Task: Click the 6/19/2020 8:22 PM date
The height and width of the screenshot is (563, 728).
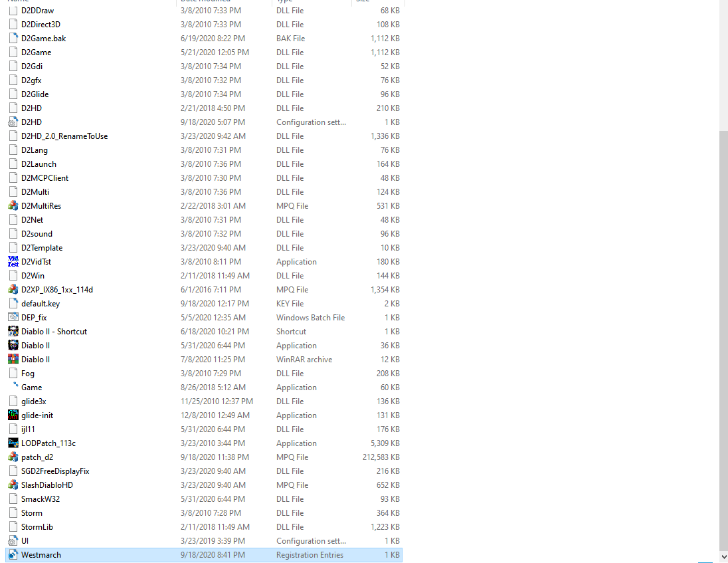Action: (213, 38)
